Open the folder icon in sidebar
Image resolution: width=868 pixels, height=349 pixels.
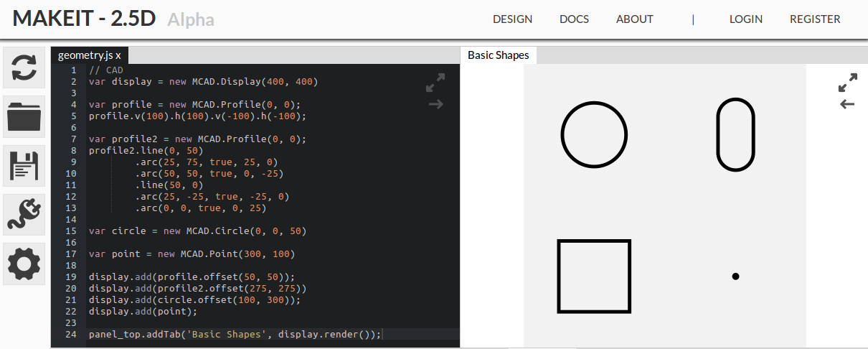[x=24, y=116]
